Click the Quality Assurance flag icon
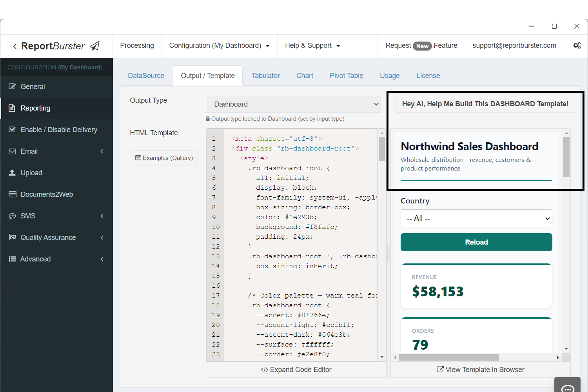 (12, 238)
